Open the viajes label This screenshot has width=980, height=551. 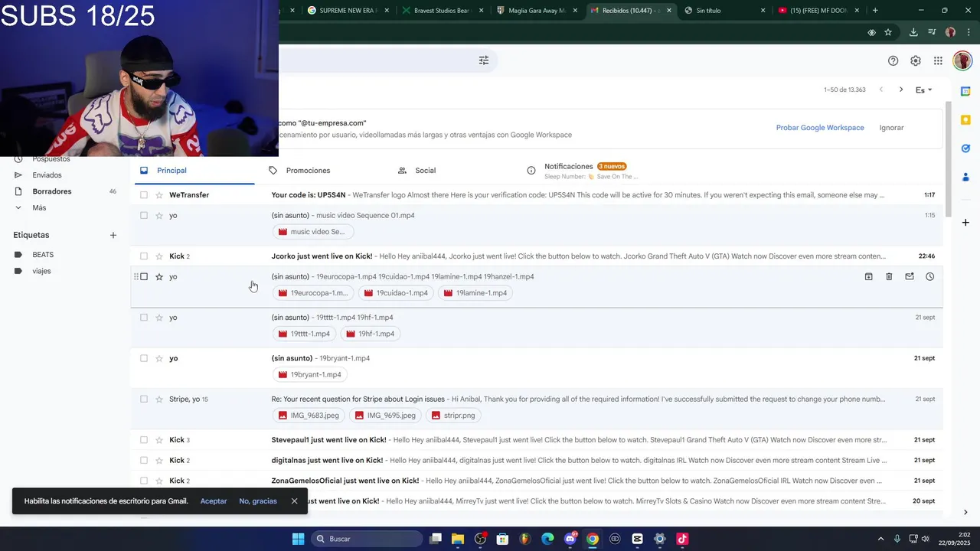(41, 271)
